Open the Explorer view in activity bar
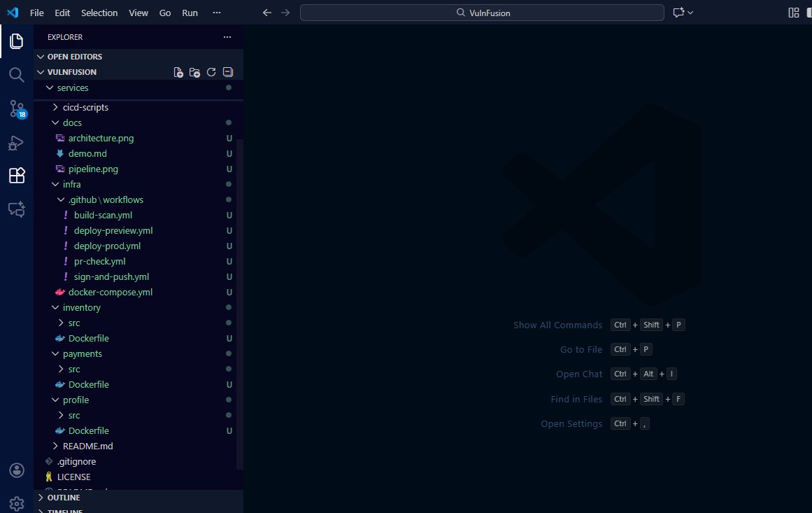812x513 pixels. click(x=17, y=41)
